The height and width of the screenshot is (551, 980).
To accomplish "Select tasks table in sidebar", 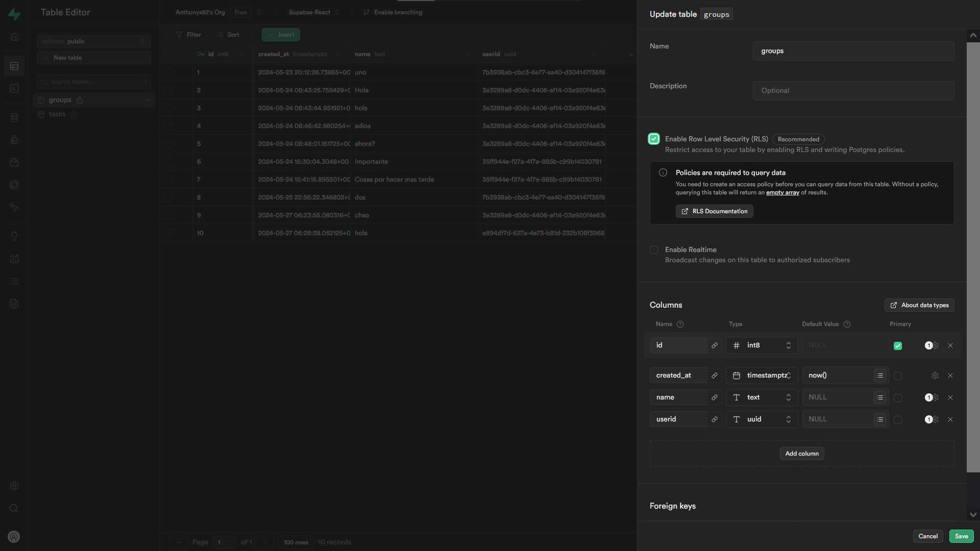I will [x=57, y=114].
